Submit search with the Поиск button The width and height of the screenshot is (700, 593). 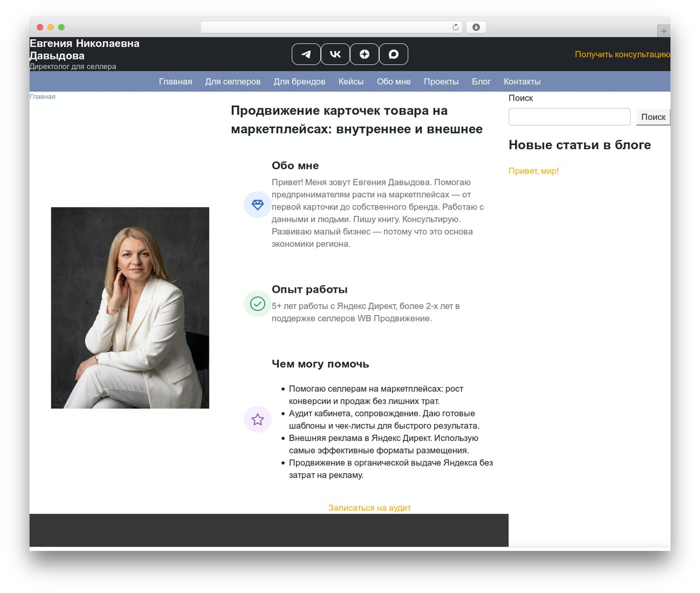pyautogui.click(x=653, y=117)
